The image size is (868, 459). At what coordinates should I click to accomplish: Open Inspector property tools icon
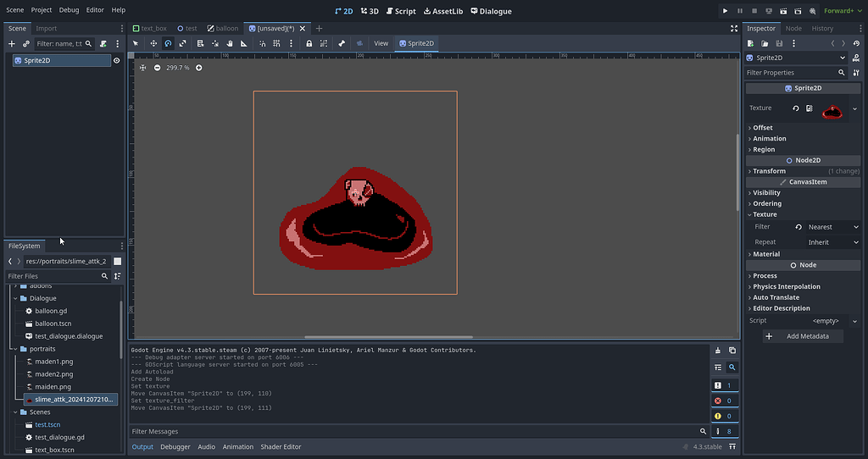(856, 73)
